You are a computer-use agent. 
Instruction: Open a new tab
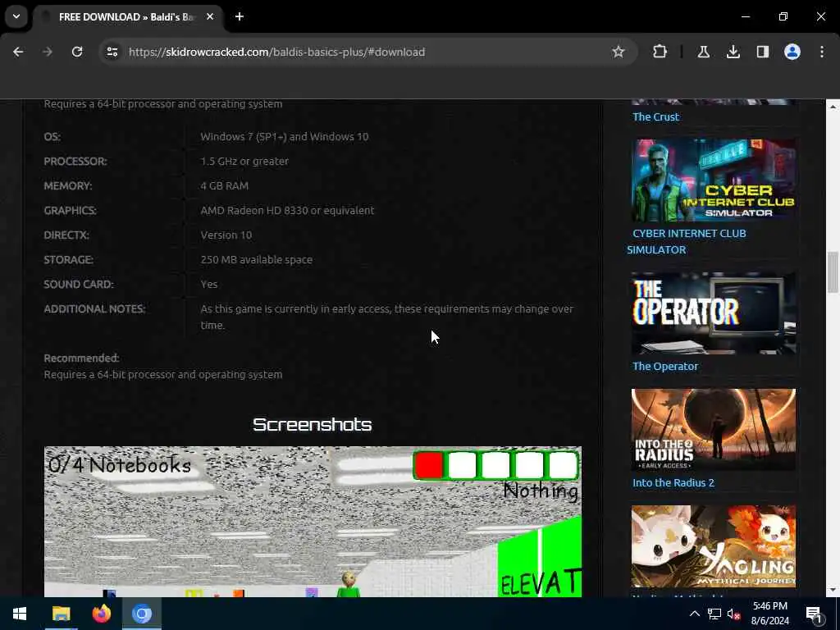pos(240,16)
